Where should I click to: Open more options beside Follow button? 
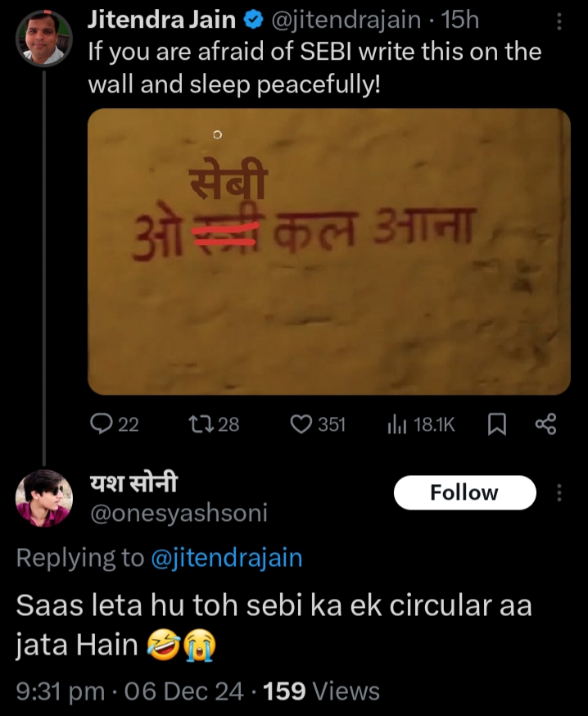point(559,492)
